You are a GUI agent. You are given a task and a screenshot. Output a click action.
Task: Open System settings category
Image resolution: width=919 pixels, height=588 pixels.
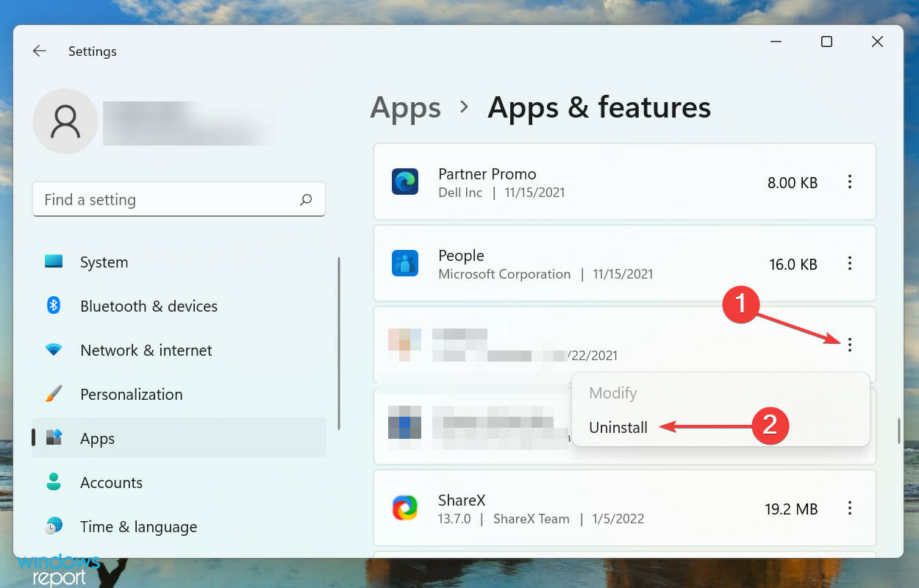(179, 262)
